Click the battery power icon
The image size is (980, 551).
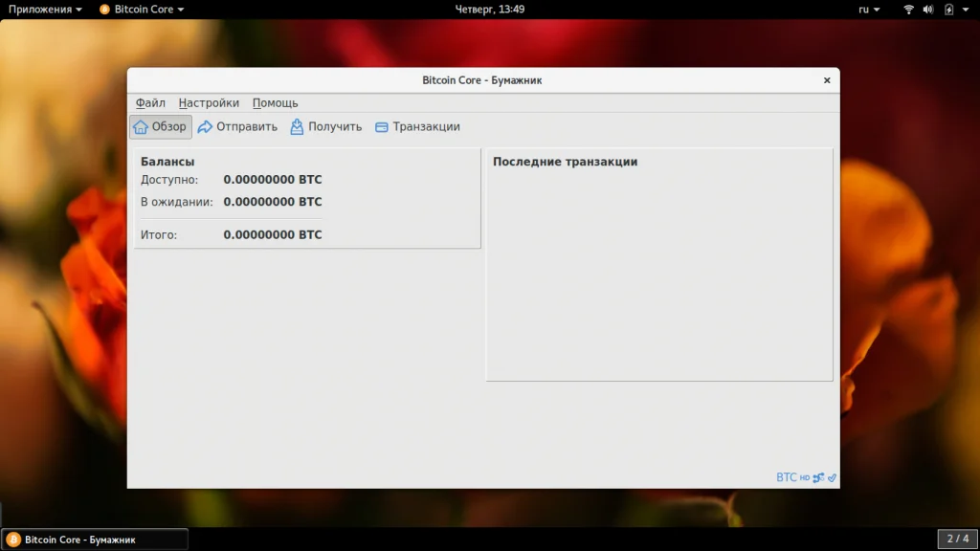coord(948,10)
